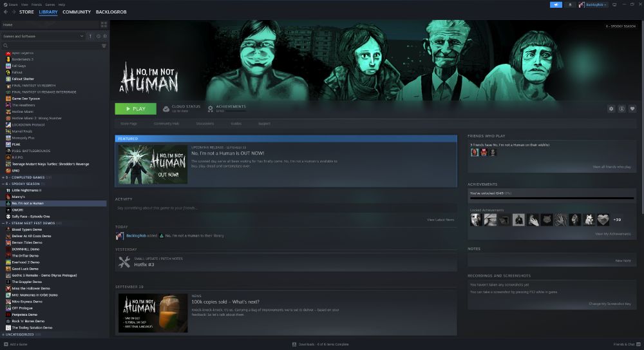Click the achievements progress bar
Screen dimensions: 644x350
pyautogui.click(x=552, y=199)
